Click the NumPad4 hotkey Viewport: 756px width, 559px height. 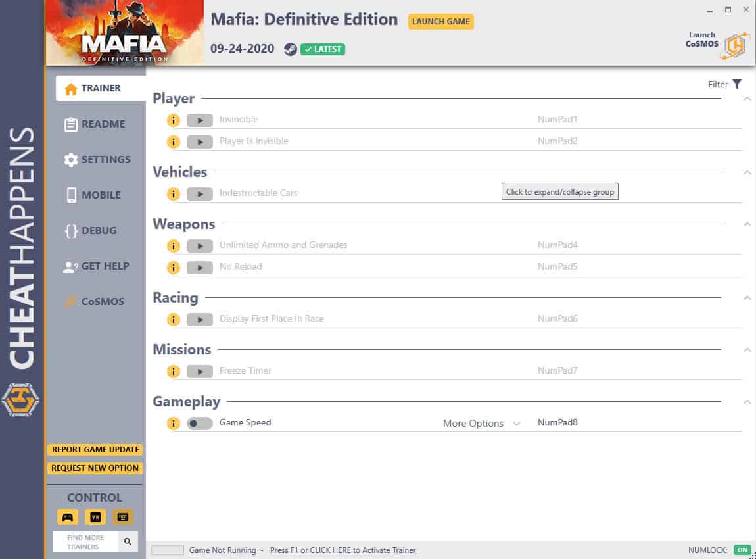click(x=557, y=245)
